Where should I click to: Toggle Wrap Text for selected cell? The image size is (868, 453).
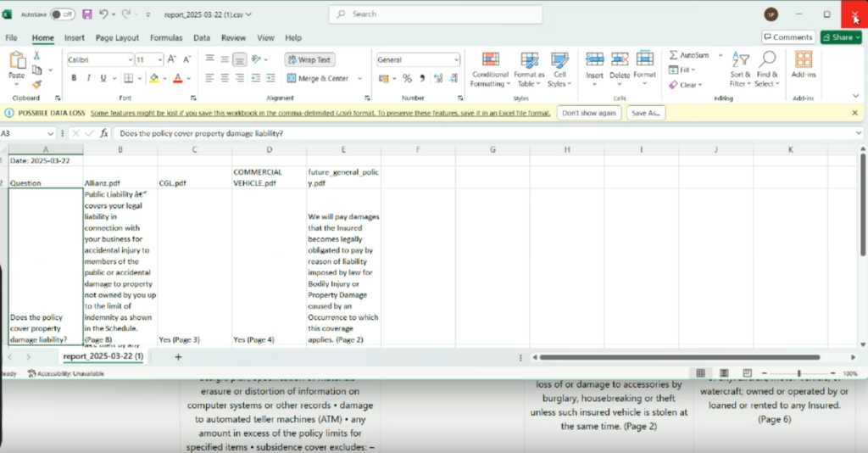click(310, 59)
